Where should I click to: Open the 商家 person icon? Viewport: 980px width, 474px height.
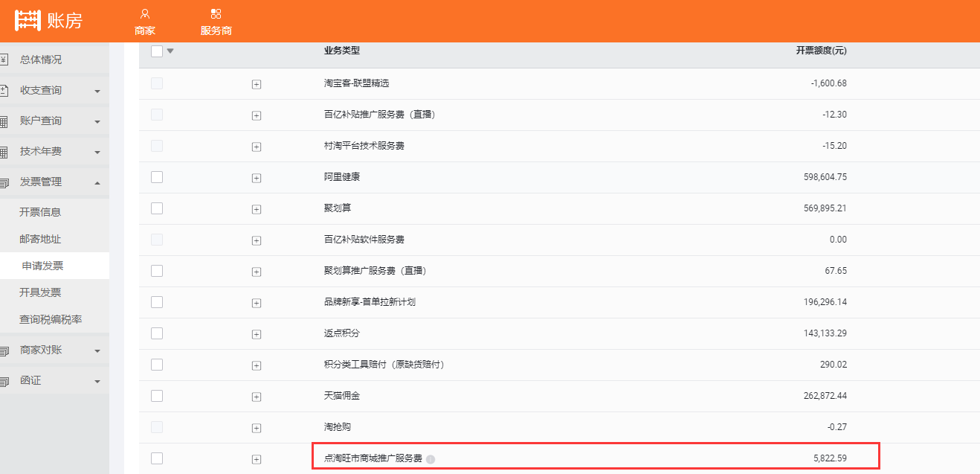point(145,13)
